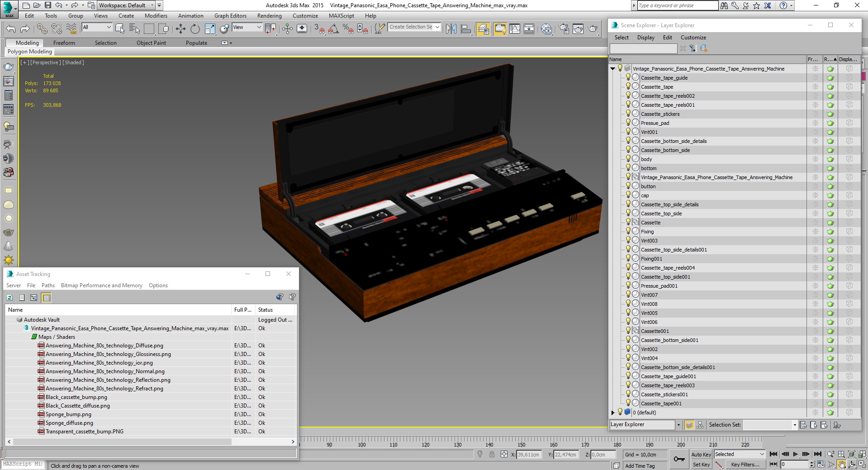This screenshot has height=470, width=868.
Task: Open the selection filter All dropdown
Action: (97, 27)
